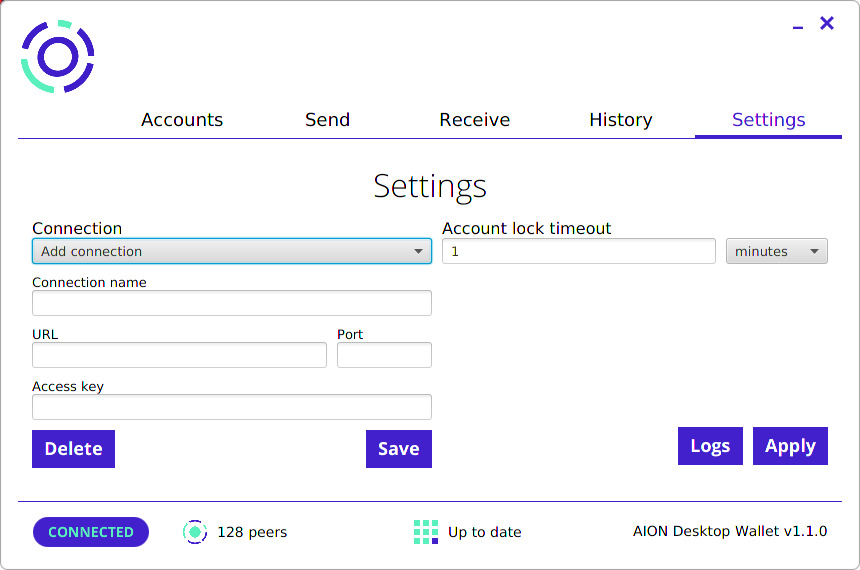860x570 pixels.
Task: Apply the settings changes
Action: click(x=790, y=446)
